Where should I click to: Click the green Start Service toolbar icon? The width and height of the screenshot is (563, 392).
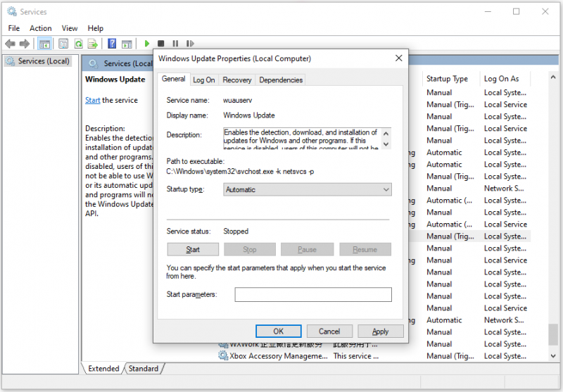pyautogui.click(x=146, y=44)
